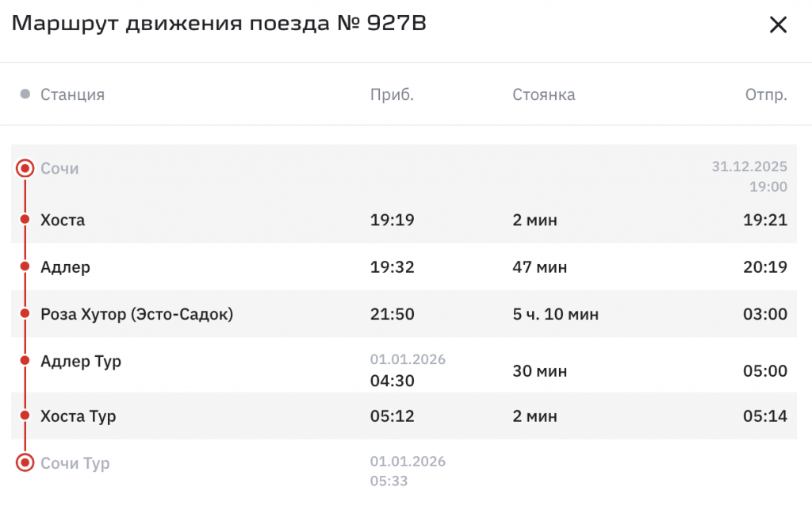Click Сочи Тур arrival time 05:33
This screenshot has height=506, width=812.
[x=389, y=481]
